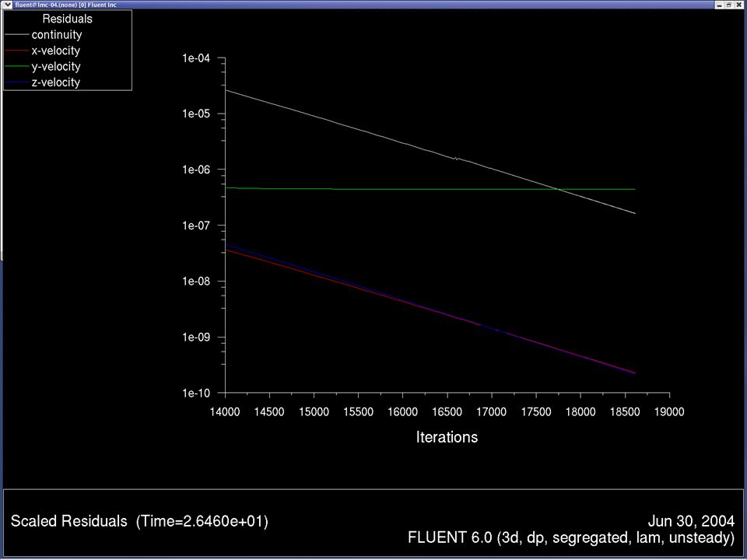Click the '1e-07' y-axis label
The height and width of the screenshot is (560, 747).
coord(196,226)
